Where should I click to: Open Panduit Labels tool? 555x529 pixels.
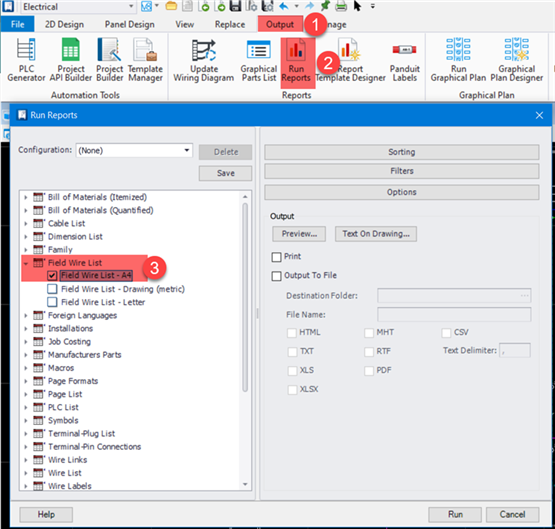tap(405, 60)
